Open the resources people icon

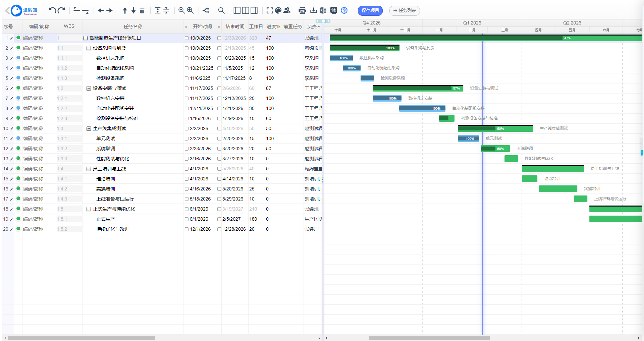[x=287, y=10]
